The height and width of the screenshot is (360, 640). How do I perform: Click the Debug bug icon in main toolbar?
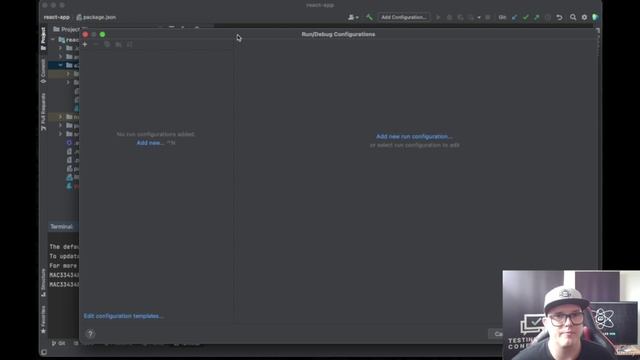click(x=449, y=17)
